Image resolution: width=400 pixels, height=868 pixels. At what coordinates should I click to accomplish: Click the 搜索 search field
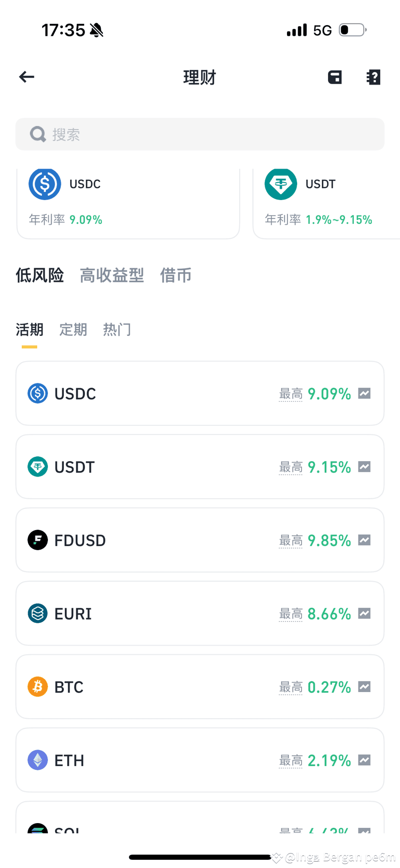(200, 134)
